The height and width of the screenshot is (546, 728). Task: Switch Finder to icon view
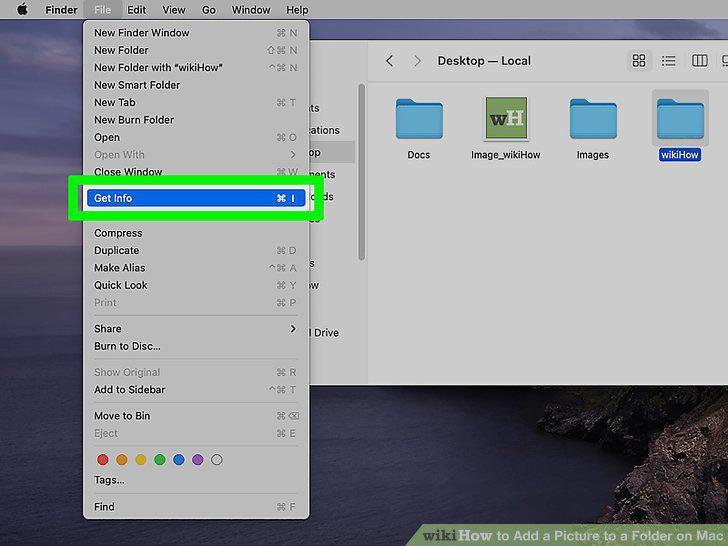pyautogui.click(x=639, y=61)
